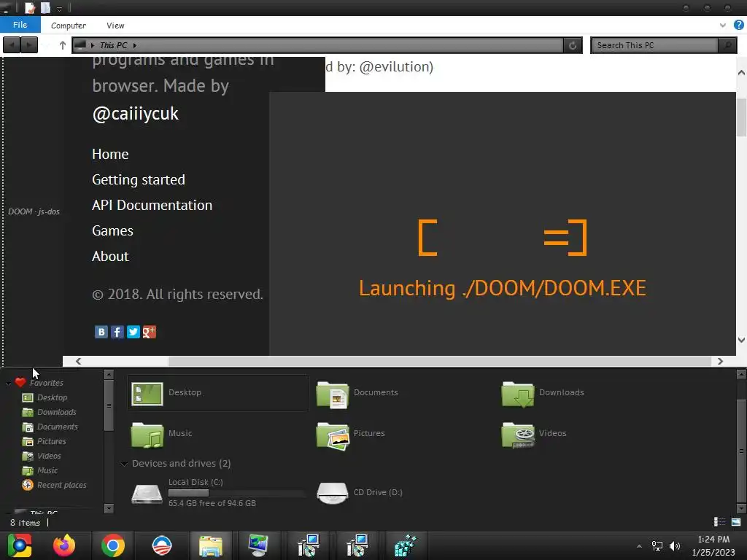Select Local Disk (C:) drive
747x560 pixels.
click(x=217, y=493)
